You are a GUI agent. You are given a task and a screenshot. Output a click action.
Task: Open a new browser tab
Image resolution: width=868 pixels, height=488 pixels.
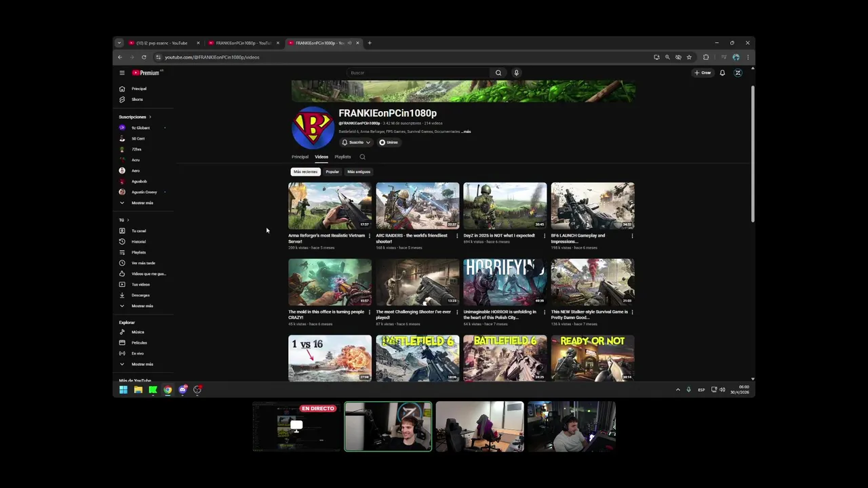(370, 43)
